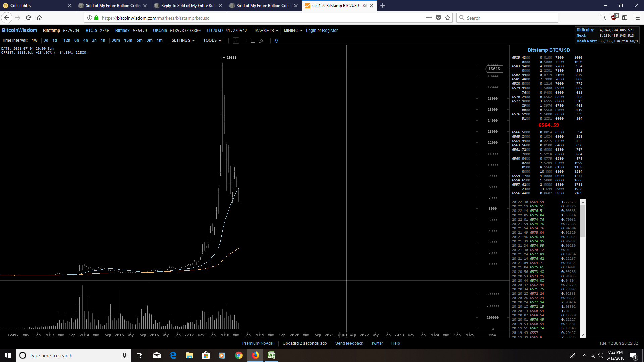Select the fan lines drawing tool

(261, 41)
